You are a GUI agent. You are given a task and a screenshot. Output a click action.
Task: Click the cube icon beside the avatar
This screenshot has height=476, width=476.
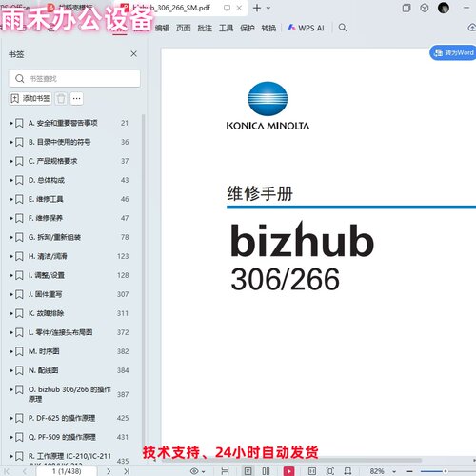pyautogui.click(x=425, y=8)
